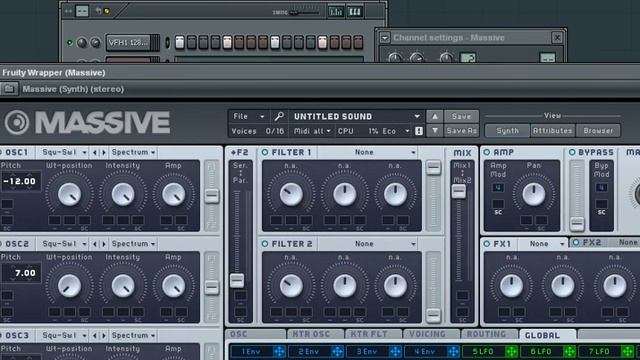The width and height of the screenshot is (640, 360).
Task: Open OSC1 Squ-Swl wavetable dropdown
Action: pos(64,153)
